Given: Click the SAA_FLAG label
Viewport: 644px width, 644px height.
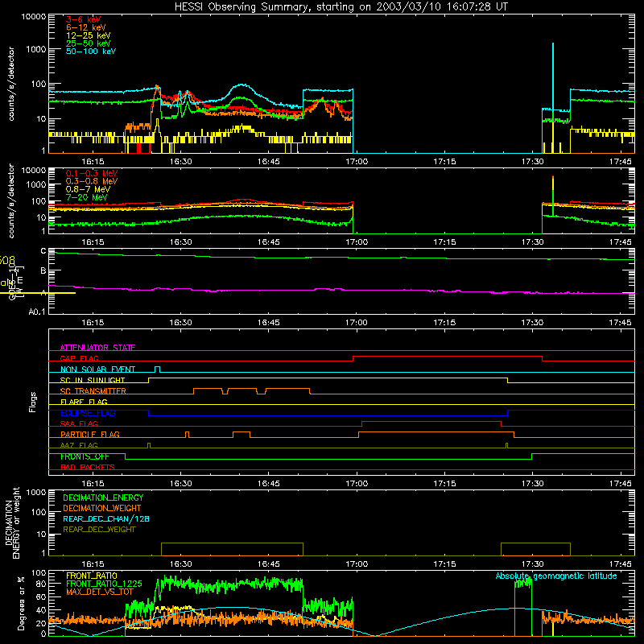Looking at the screenshot, I should (79, 423).
